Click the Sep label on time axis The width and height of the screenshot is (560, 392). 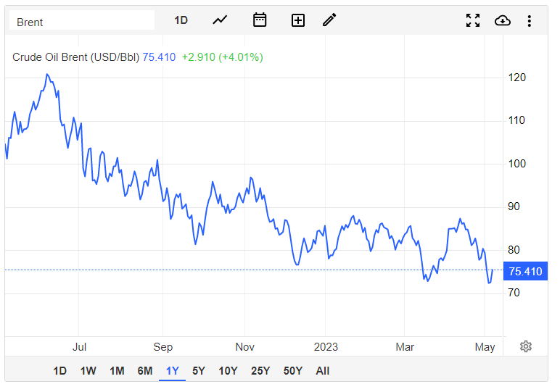pos(163,346)
